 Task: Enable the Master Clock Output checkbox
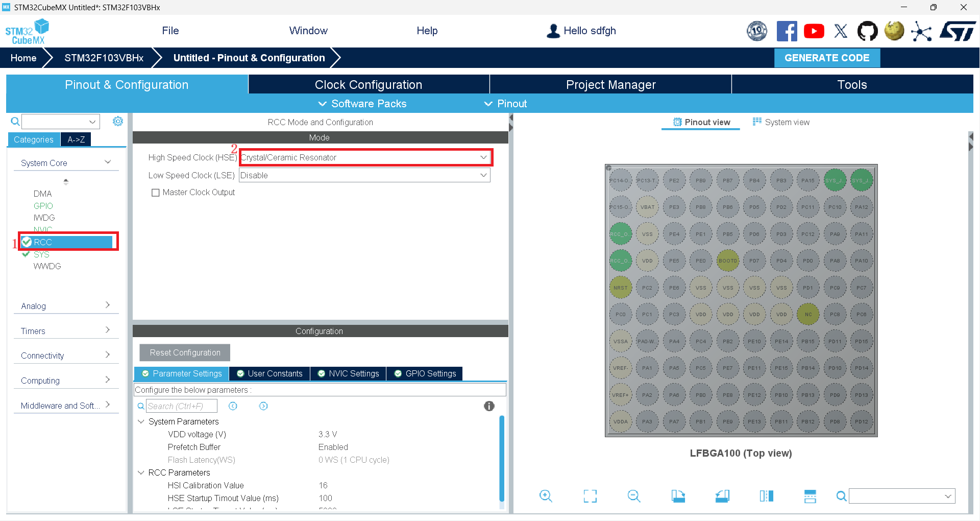coord(156,193)
